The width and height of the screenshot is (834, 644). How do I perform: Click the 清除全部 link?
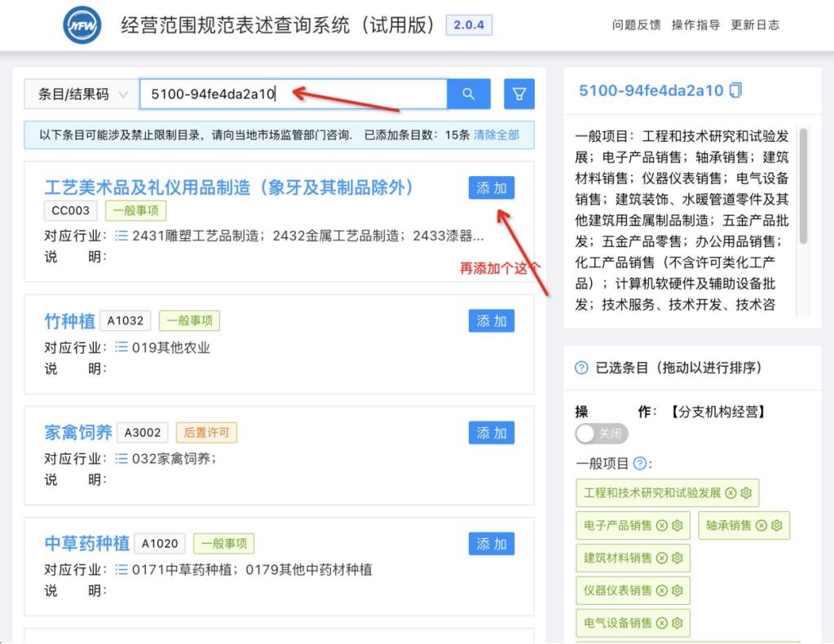496,135
